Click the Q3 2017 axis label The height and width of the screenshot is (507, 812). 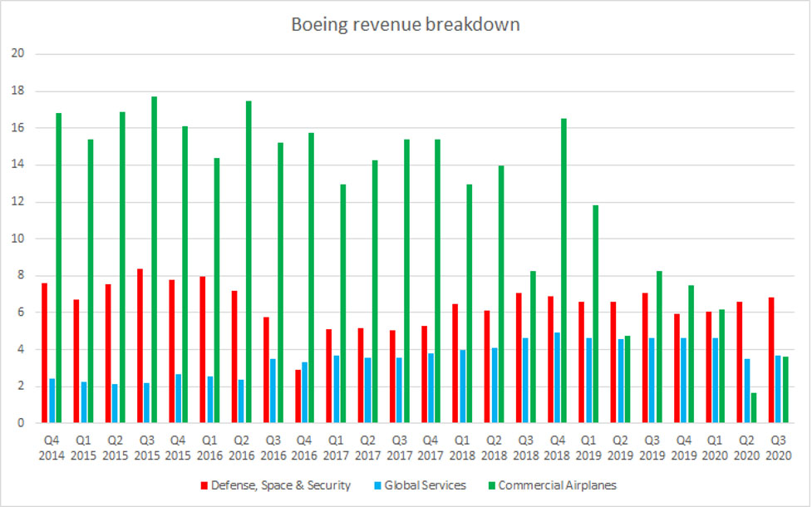(399, 448)
